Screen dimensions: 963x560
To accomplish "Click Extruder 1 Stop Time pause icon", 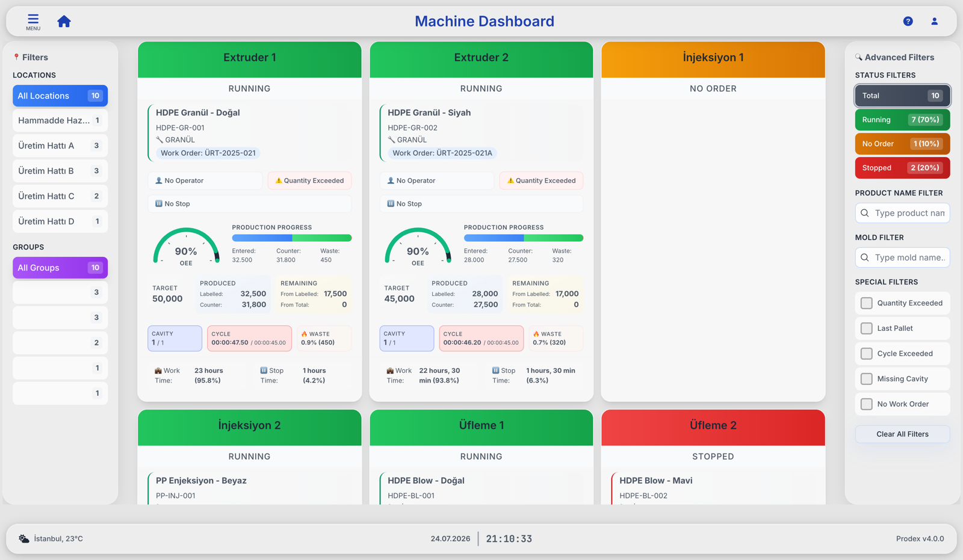I will (264, 371).
